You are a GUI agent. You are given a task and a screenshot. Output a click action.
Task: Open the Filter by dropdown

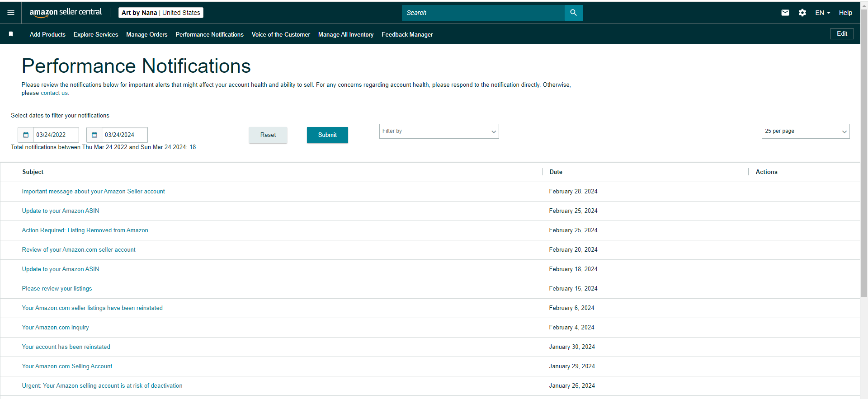(439, 131)
